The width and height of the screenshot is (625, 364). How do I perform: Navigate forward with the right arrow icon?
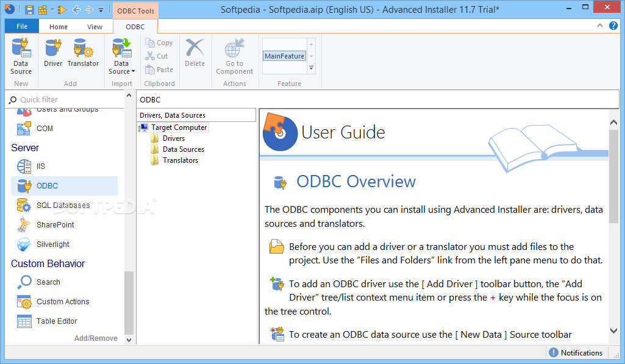pyautogui.click(x=89, y=10)
